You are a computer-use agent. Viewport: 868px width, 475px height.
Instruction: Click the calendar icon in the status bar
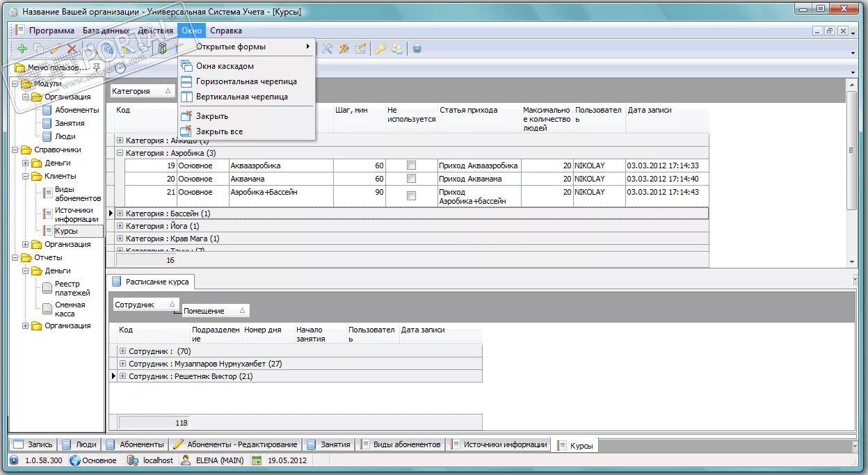click(x=257, y=460)
